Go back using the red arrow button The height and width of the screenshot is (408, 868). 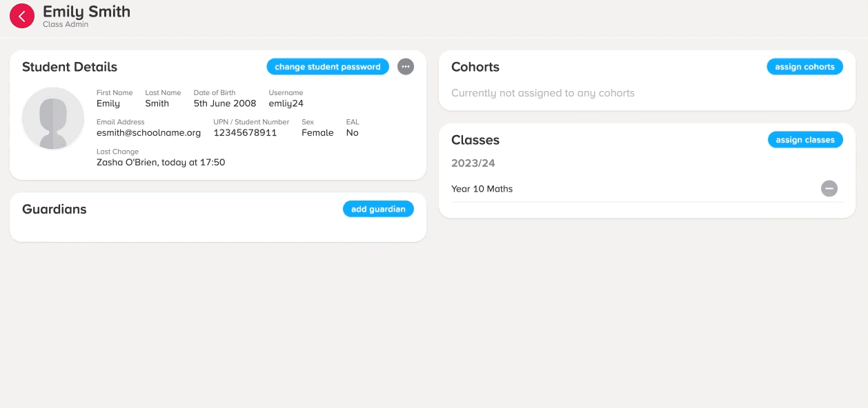coord(22,16)
